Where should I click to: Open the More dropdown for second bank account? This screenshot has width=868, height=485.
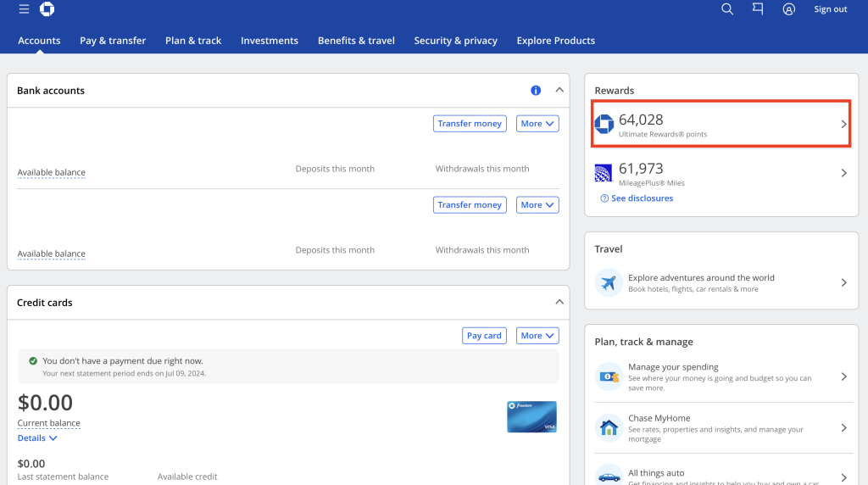pyautogui.click(x=537, y=205)
